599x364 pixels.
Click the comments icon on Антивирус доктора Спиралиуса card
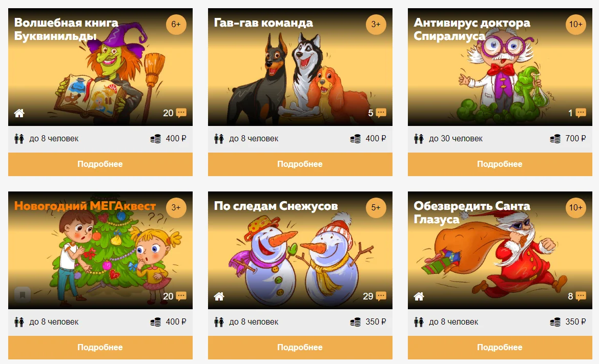click(x=581, y=113)
